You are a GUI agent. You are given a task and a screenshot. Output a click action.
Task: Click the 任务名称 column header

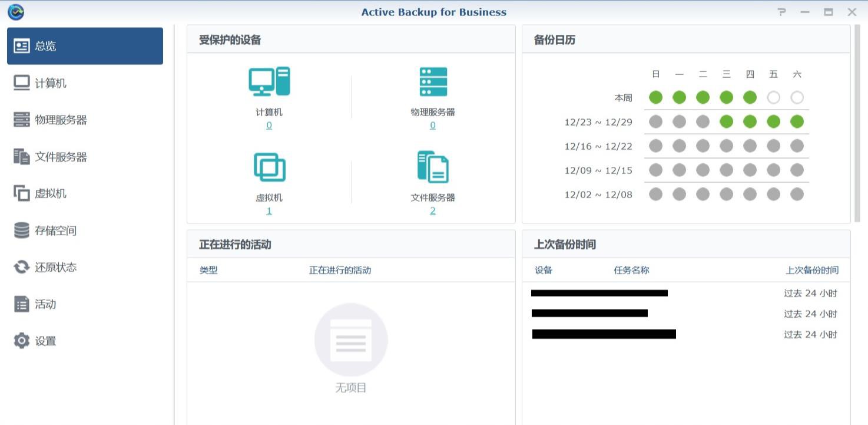[x=631, y=270]
